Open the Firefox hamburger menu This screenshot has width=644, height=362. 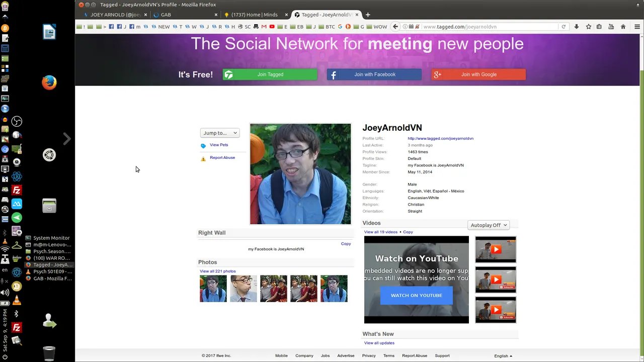(637, 27)
